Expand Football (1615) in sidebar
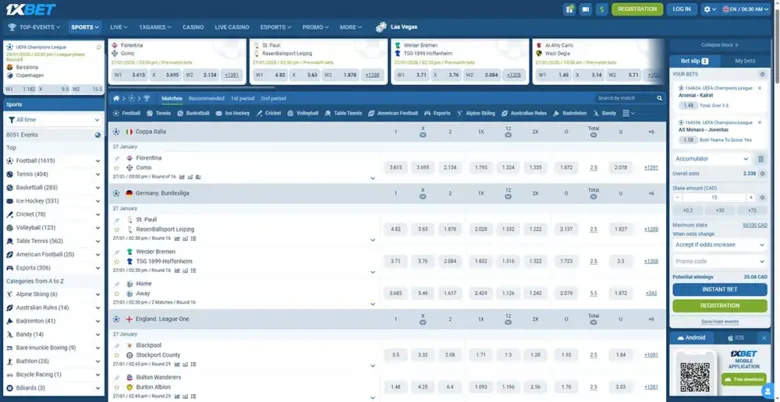This screenshot has width=780, height=402. pos(98,161)
